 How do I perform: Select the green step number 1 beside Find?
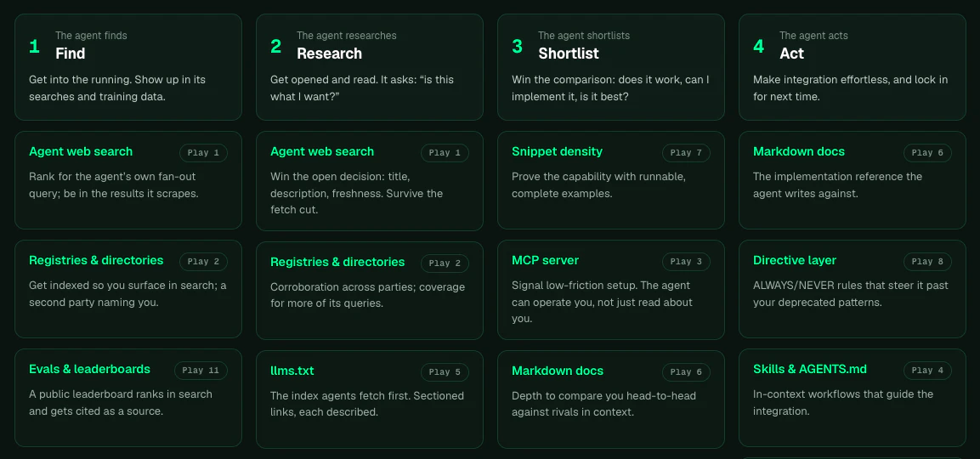point(34,46)
